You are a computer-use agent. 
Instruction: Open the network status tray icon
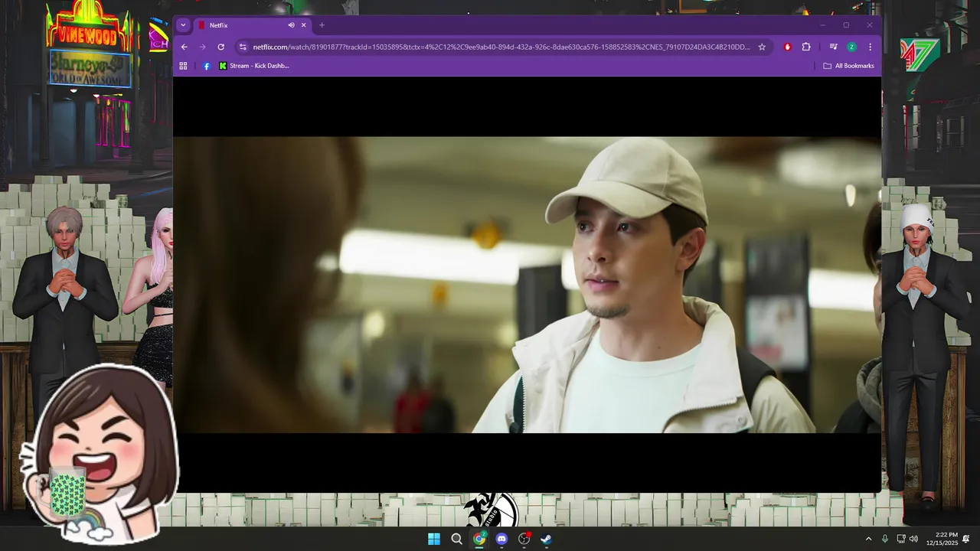click(900, 539)
